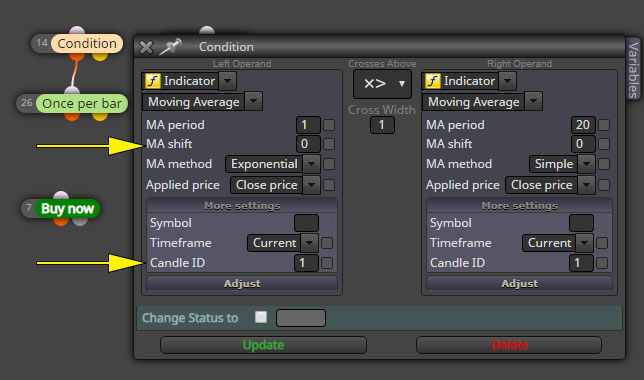Image resolution: width=644 pixels, height=380 pixels.
Task: Click left operand More settings header
Action: click(x=242, y=205)
